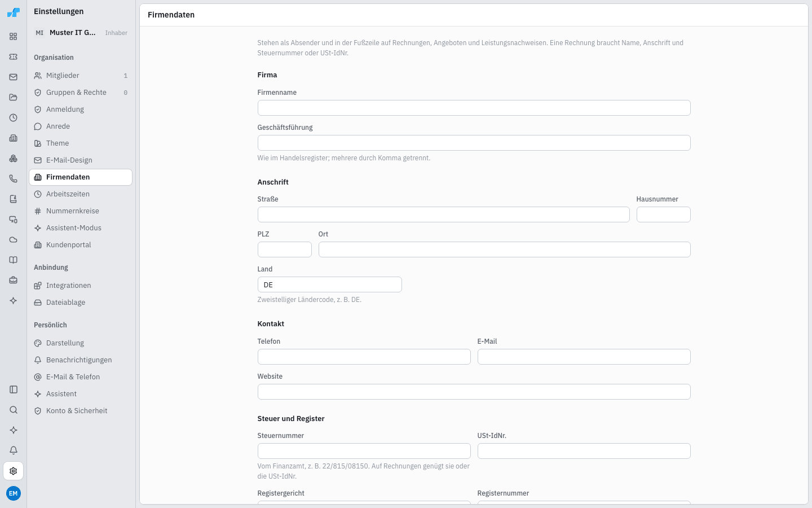This screenshot has height=508, width=812.
Task: Open the Anrede settings
Action: pyautogui.click(x=81, y=126)
